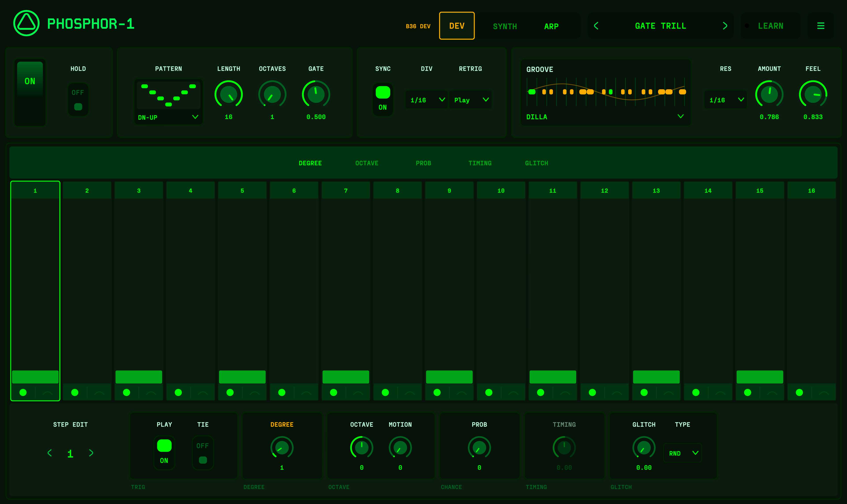Click step 13 degree bar slider
Screen dimensions: 847x504
[x=656, y=377]
